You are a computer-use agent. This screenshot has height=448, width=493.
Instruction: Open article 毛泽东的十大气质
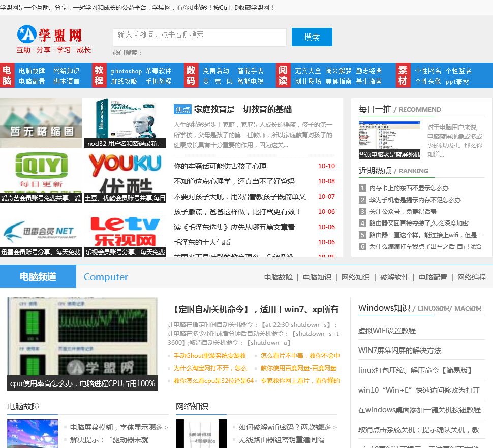click(202, 242)
